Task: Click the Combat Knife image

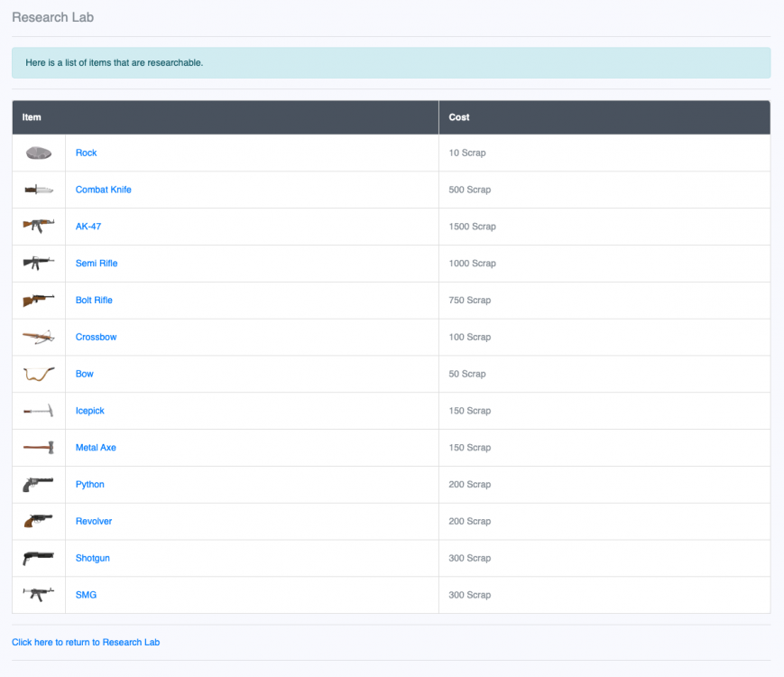Action: tap(39, 190)
